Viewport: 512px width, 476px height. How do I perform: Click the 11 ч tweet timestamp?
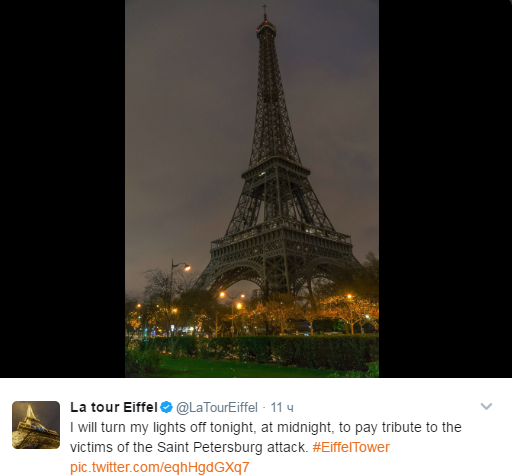coord(282,408)
